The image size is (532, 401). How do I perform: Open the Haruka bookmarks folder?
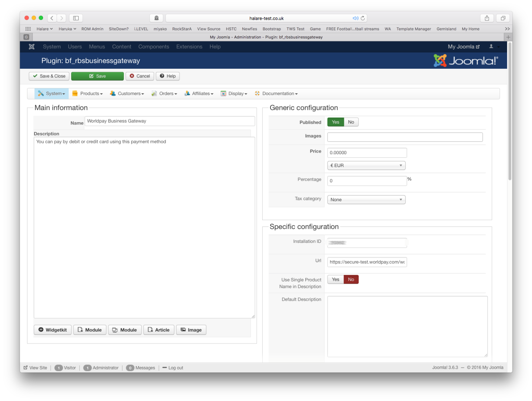click(67, 29)
